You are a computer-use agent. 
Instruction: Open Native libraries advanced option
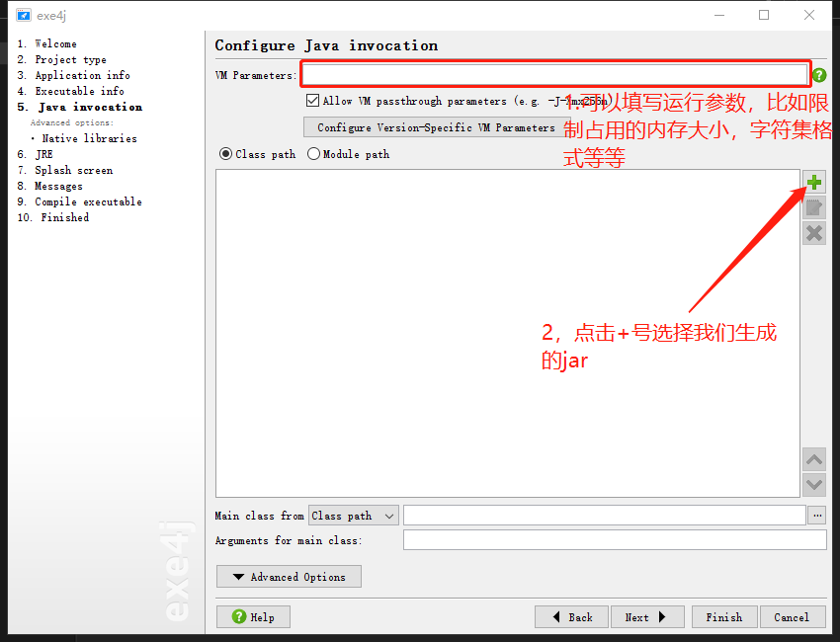click(x=90, y=138)
